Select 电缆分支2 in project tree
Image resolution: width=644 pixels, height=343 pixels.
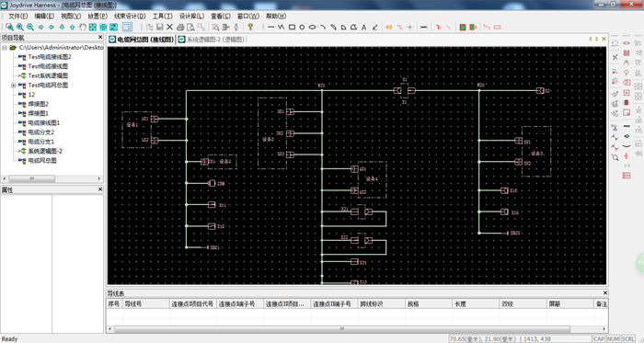(41, 132)
